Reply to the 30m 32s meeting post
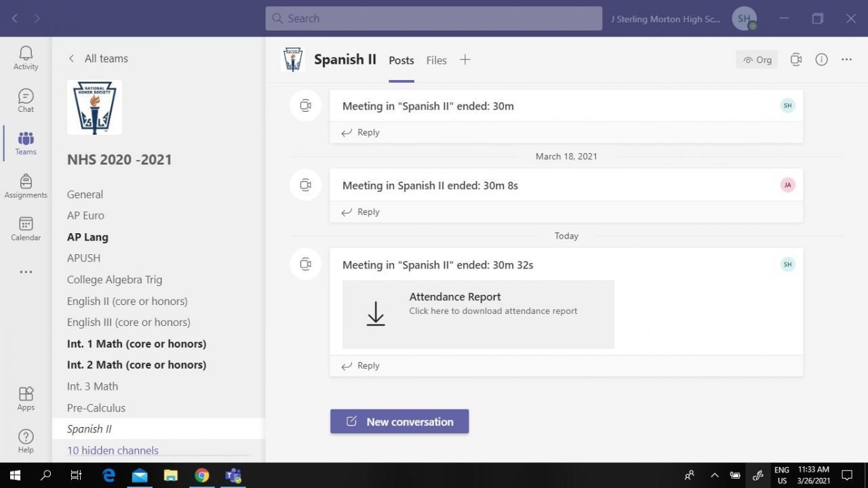Viewport: 868px width, 488px height. click(360, 365)
